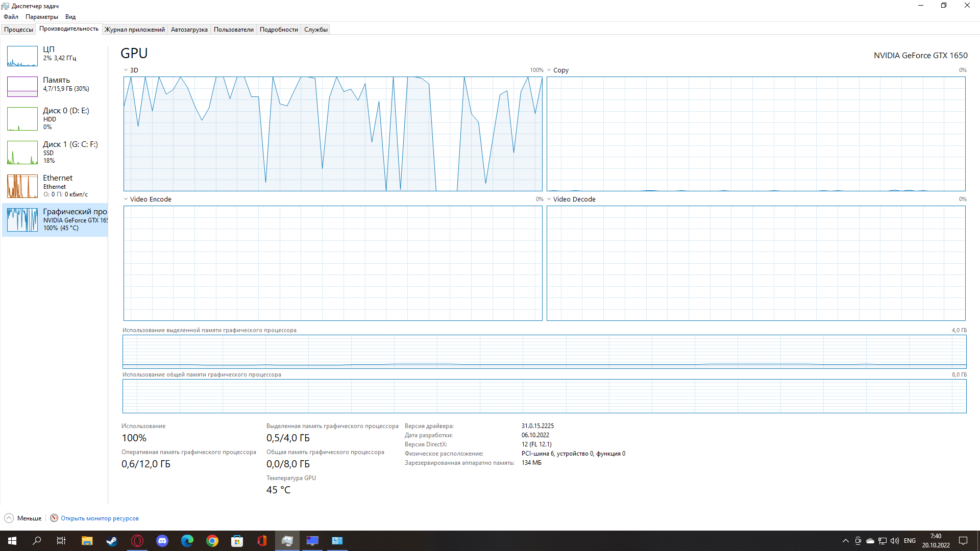Click the blue window app taskbar icon

pyautogui.click(x=337, y=541)
